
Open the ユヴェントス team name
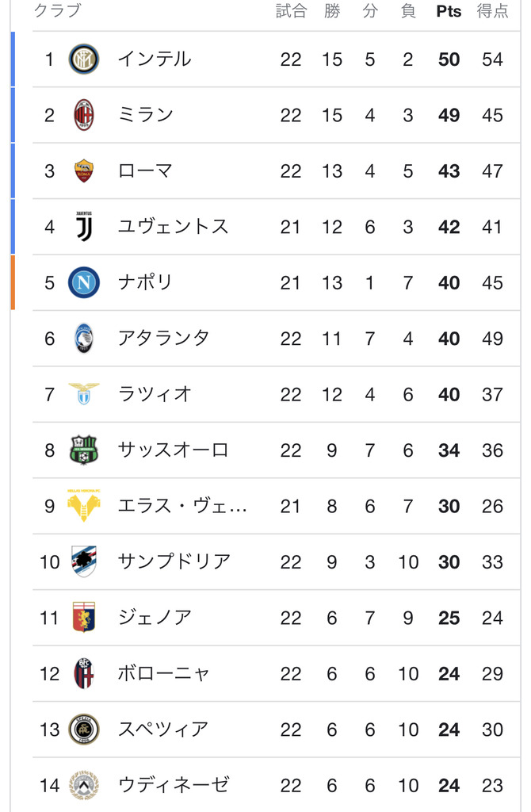173,227
